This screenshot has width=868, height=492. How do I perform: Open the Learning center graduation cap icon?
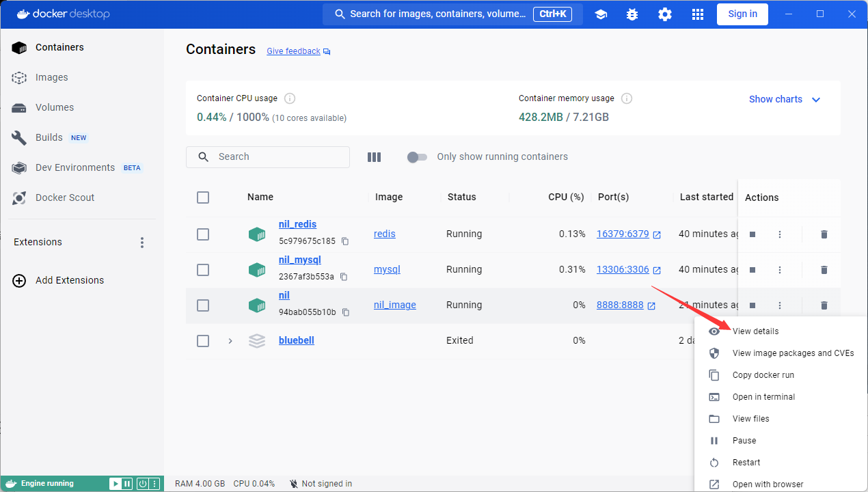(x=601, y=14)
